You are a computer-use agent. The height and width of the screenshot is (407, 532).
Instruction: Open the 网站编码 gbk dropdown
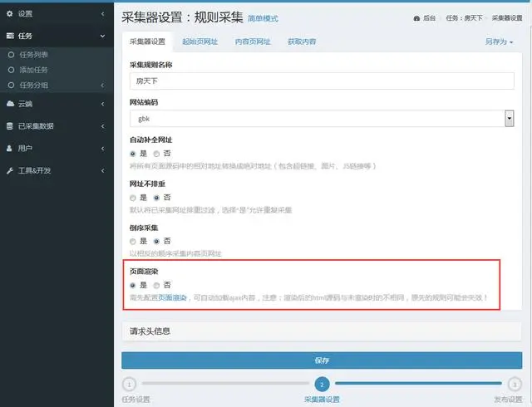[322, 119]
